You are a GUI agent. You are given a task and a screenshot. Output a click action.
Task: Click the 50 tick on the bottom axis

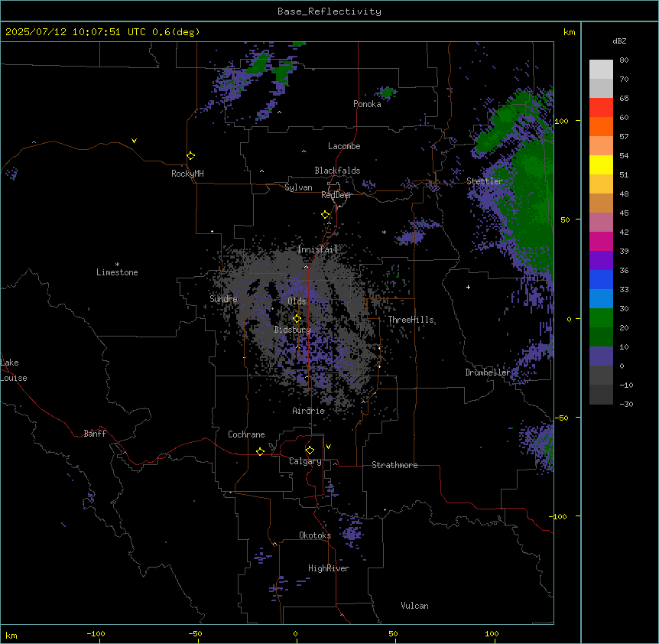[393, 633]
